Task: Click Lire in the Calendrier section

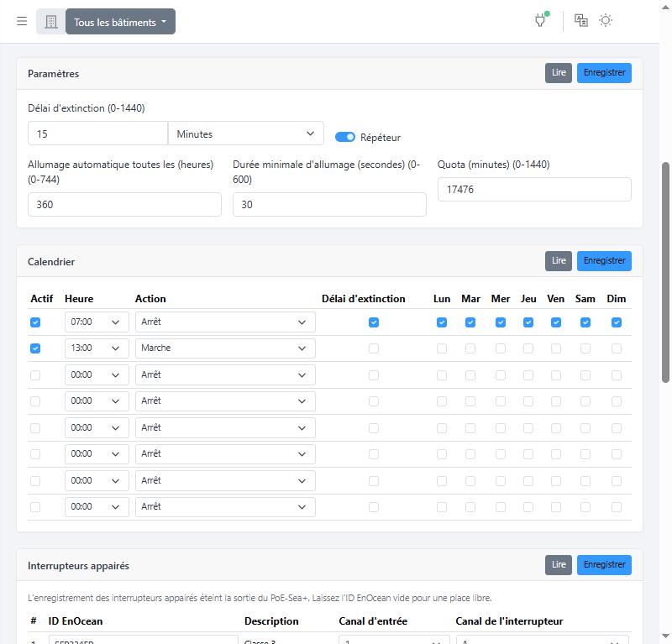Action: tap(559, 261)
